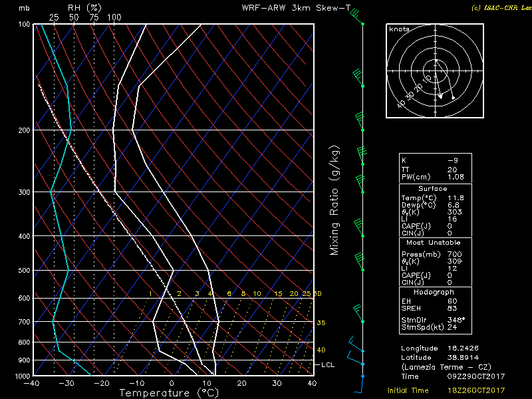Image resolution: width=532 pixels, height=399 pixels.
Task: Click the Time value "09Z29OCT2017"
Action: tap(475, 376)
